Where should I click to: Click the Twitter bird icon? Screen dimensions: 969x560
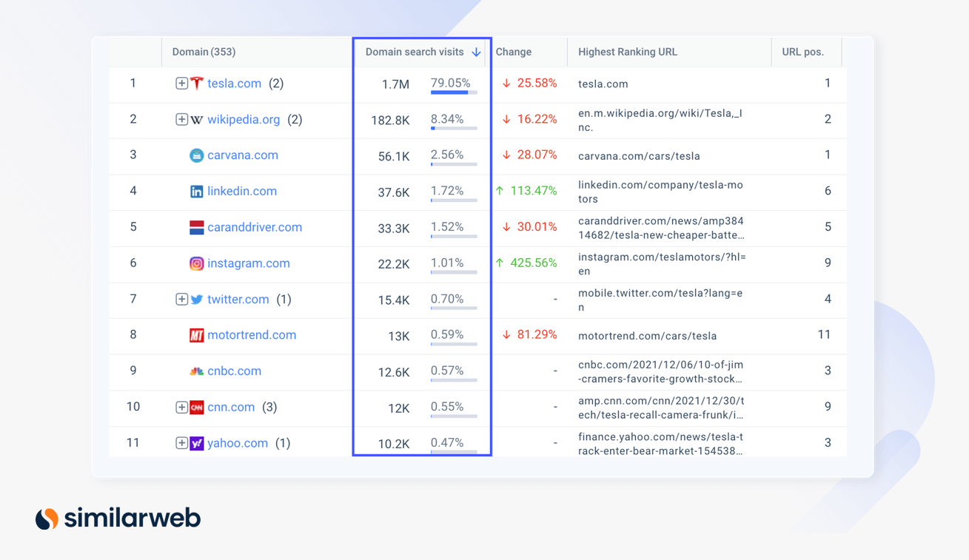pyautogui.click(x=196, y=300)
